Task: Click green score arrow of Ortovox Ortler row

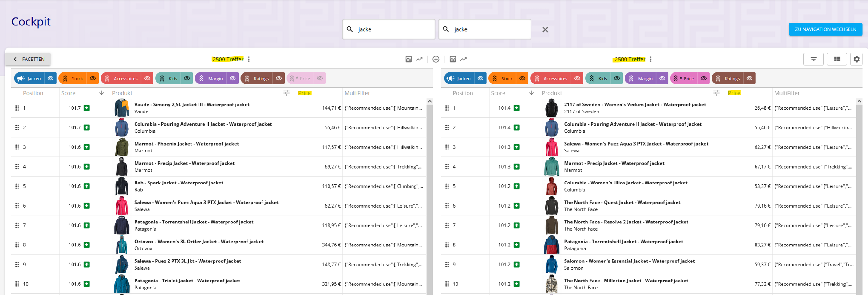Action: [87, 245]
